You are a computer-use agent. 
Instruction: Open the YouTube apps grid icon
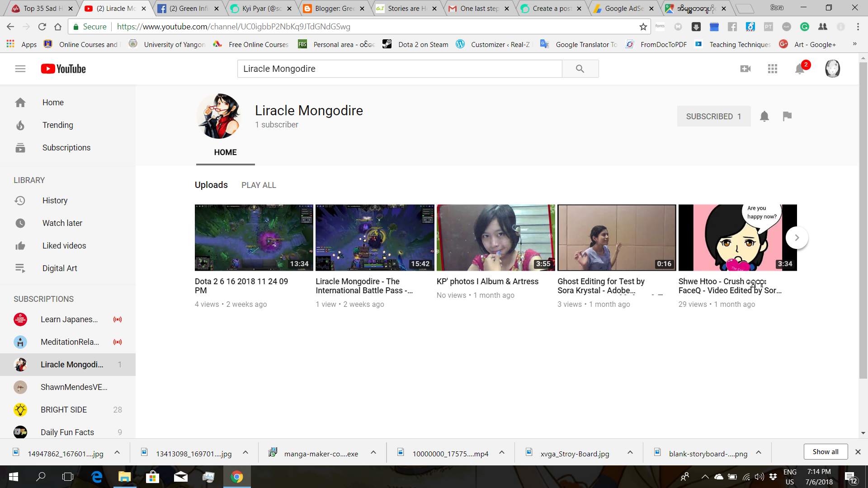tap(773, 69)
